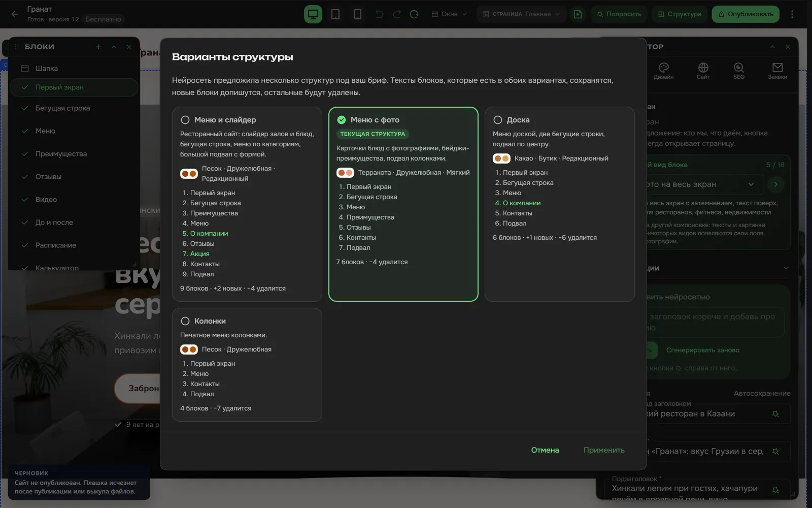The width and height of the screenshot is (812, 508).
Task: Click the Песок palette swatch in Колонки
Action: point(189,350)
